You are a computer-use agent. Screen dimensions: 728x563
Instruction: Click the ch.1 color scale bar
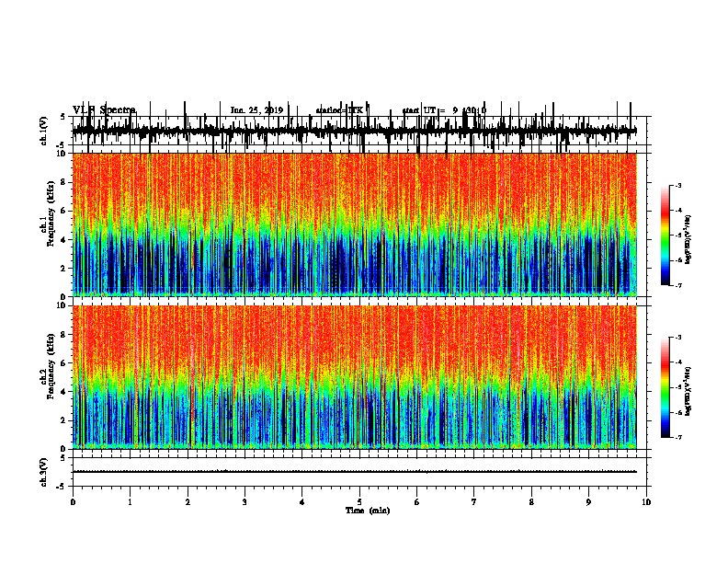(665, 236)
